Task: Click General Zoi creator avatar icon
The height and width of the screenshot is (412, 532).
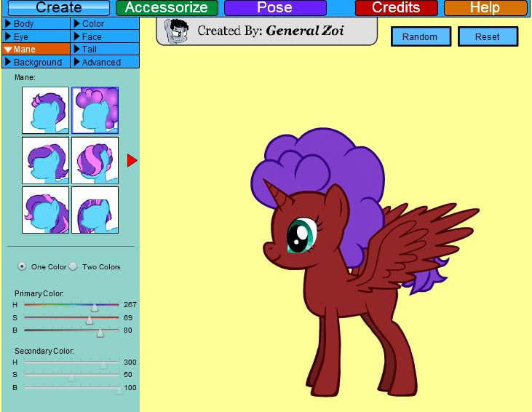Action: point(176,31)
